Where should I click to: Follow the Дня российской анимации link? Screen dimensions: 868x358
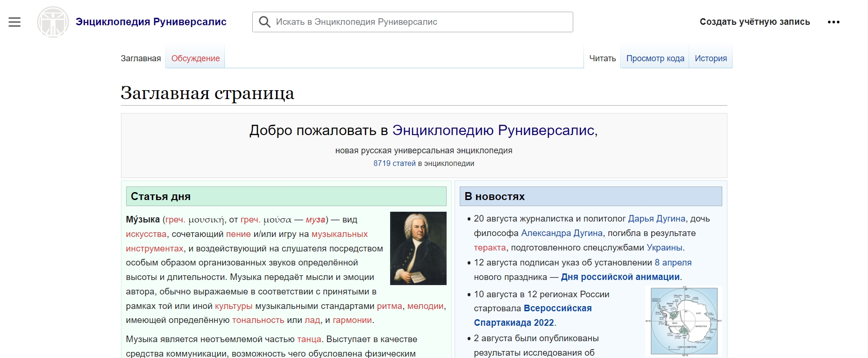620,277
